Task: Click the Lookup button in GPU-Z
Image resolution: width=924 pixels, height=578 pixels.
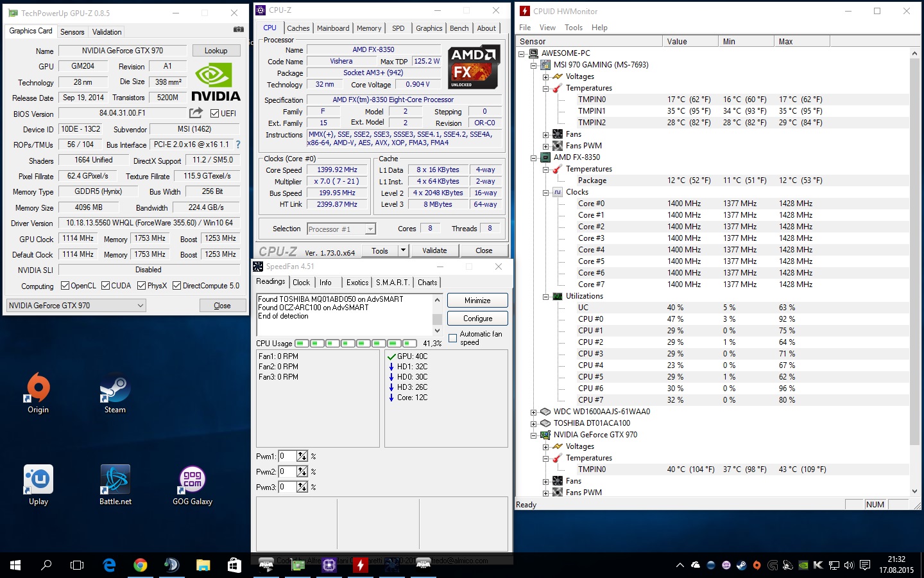Action: (216, 51)
